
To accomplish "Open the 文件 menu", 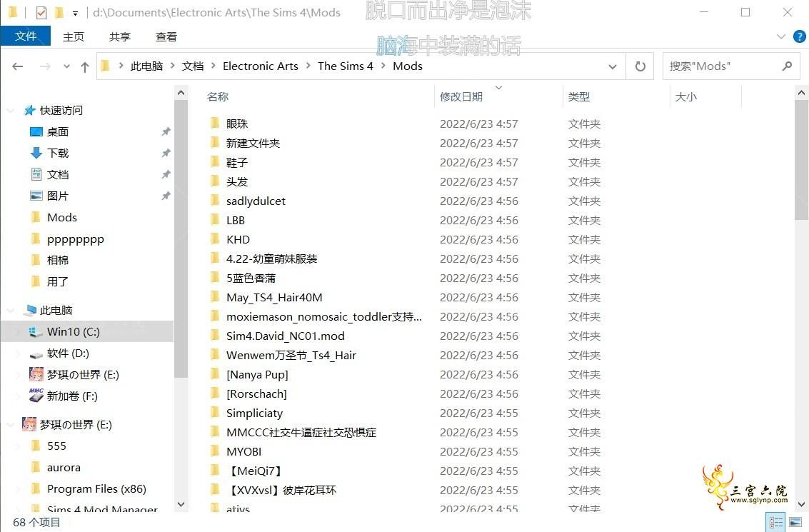I will [26, 36].
